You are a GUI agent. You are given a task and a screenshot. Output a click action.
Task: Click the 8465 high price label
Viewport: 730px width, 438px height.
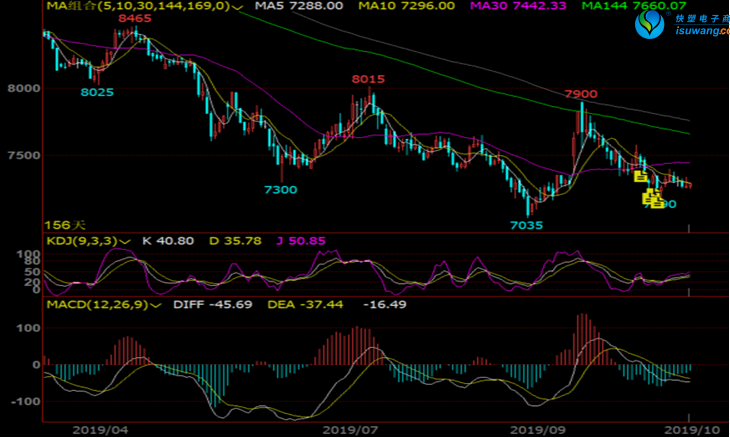(x=135, y=19)
